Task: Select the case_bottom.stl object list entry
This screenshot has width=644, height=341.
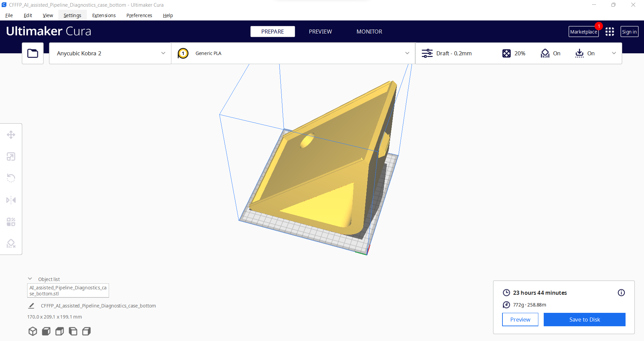Action: (68, 291)
